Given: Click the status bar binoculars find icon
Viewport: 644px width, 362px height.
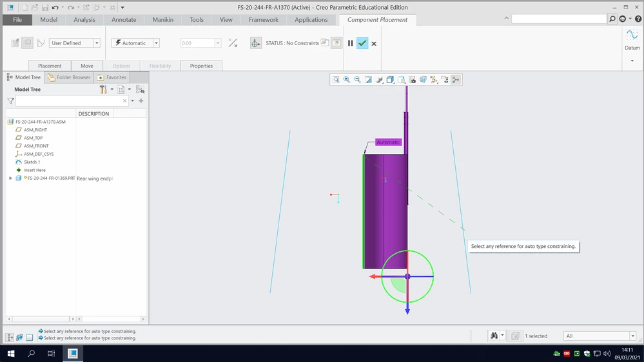Looking at the screenshot, I should pos(494,336).
